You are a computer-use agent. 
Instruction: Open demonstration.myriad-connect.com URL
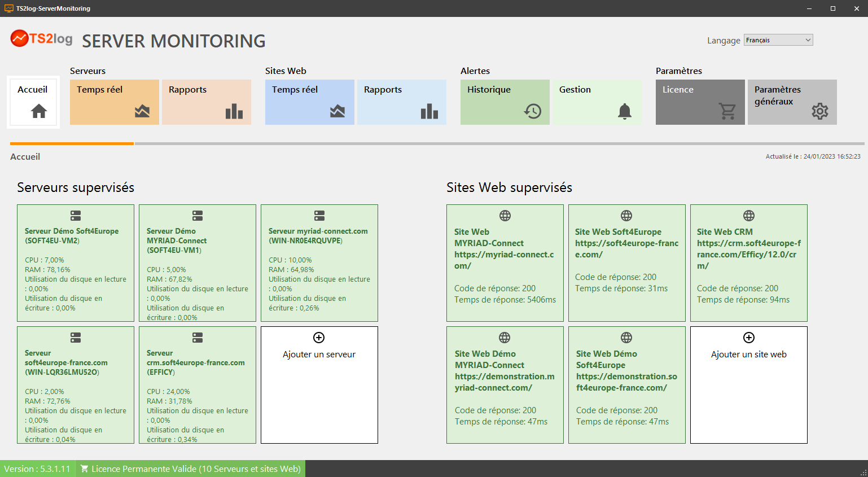505,382
